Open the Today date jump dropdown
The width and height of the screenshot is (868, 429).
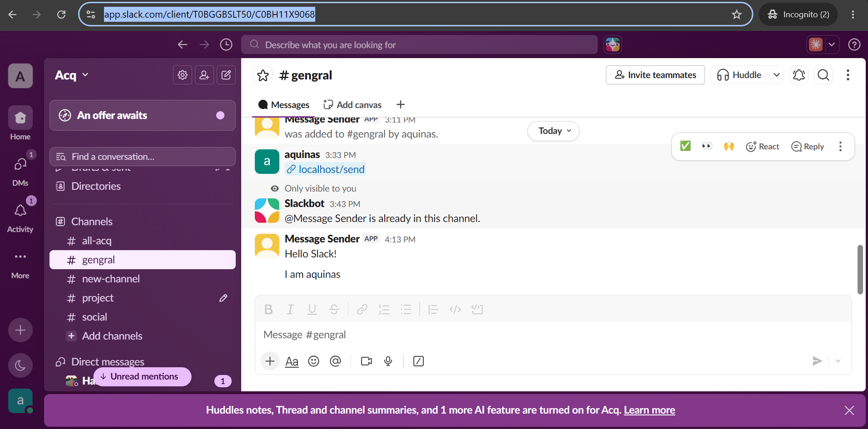pyautogui.click(x=553, y=131)
